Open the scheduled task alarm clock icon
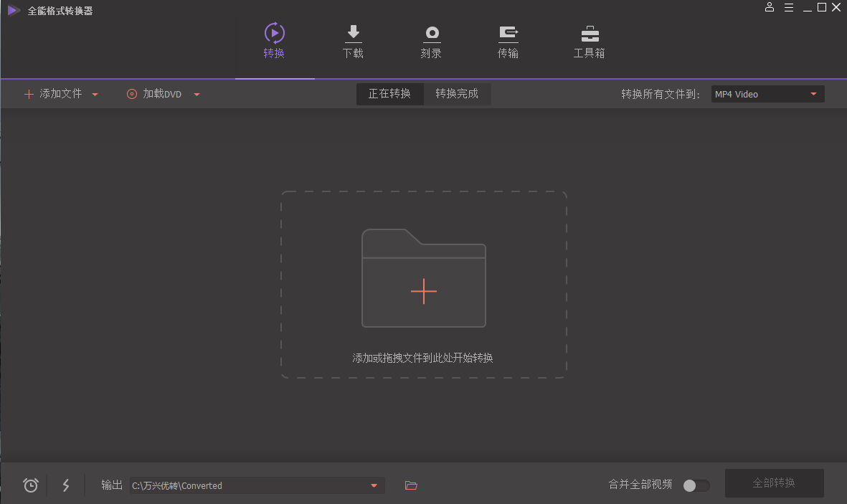Image resolution: width=847 pixels, height=504 pixels. pyautogui.click(x=31, y=485)
